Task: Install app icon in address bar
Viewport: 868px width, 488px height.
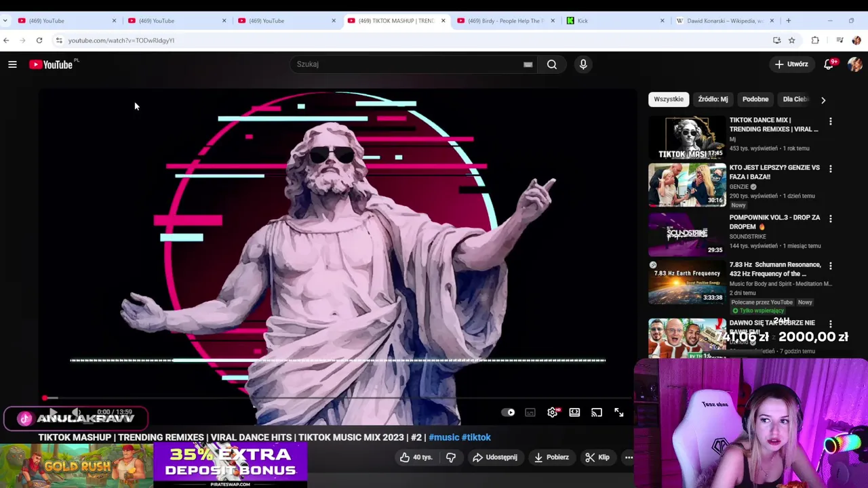Action: (x=776, y=41)
